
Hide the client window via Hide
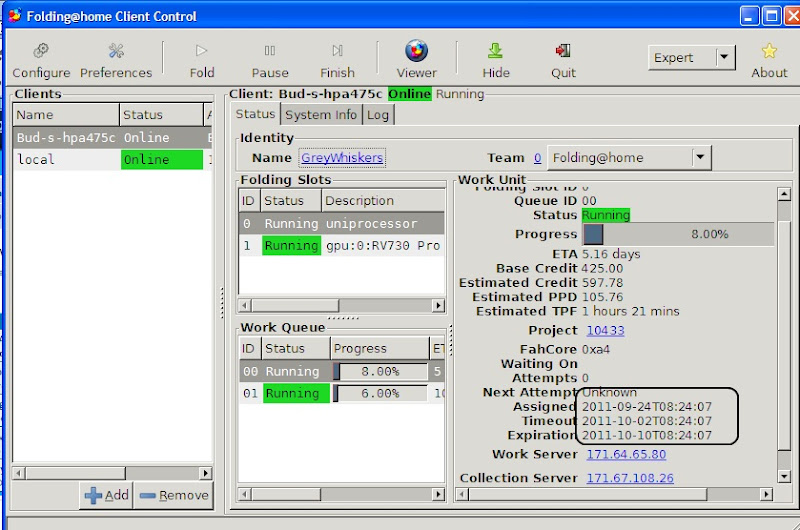(496, 61)
